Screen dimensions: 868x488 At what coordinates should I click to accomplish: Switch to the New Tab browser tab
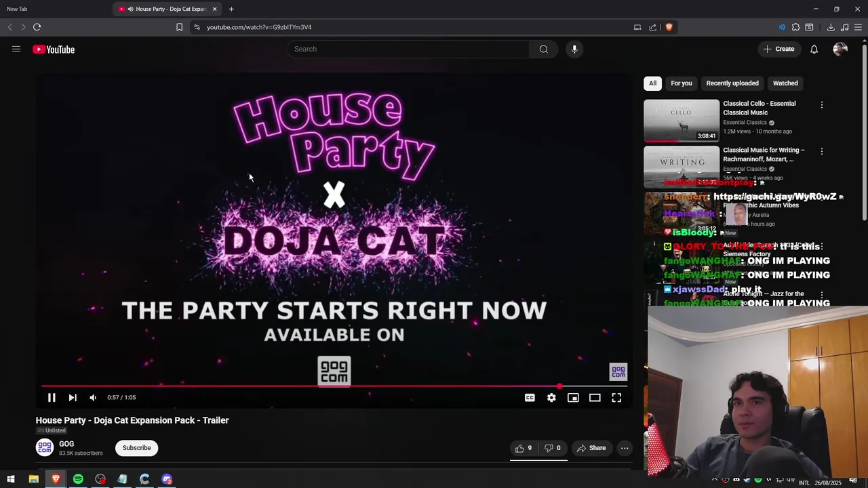(56, 9)
